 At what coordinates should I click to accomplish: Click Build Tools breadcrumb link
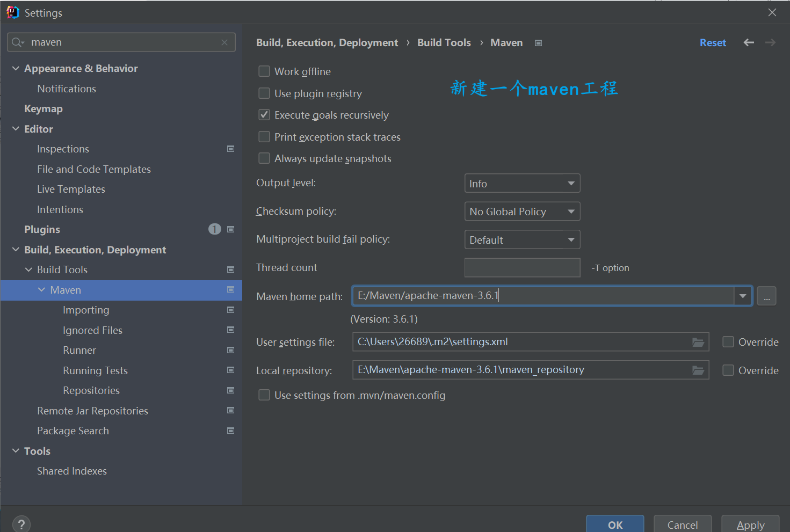pyautogui.click(x=444, y=42)
